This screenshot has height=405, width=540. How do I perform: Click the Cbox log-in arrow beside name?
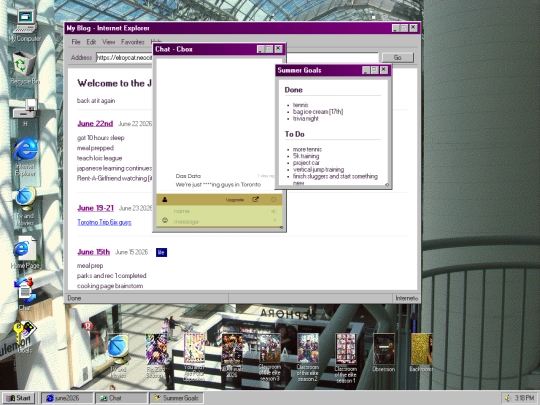click(274, 211)
